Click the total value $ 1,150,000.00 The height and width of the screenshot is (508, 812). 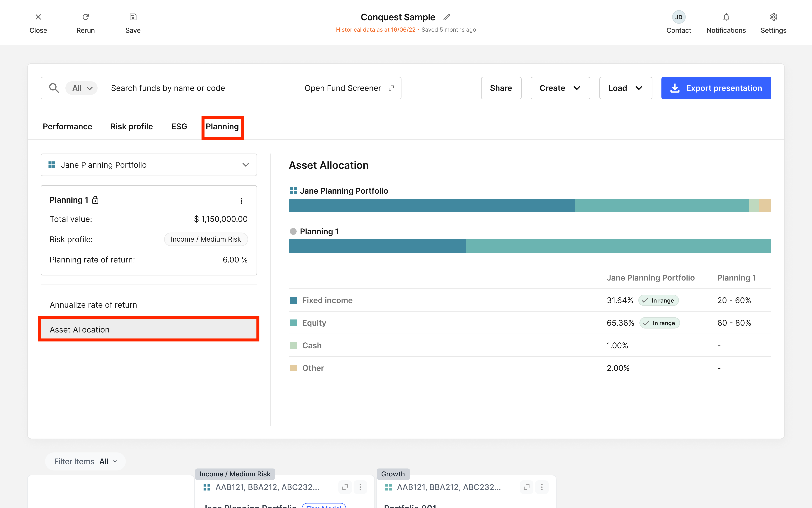point(221,219)
